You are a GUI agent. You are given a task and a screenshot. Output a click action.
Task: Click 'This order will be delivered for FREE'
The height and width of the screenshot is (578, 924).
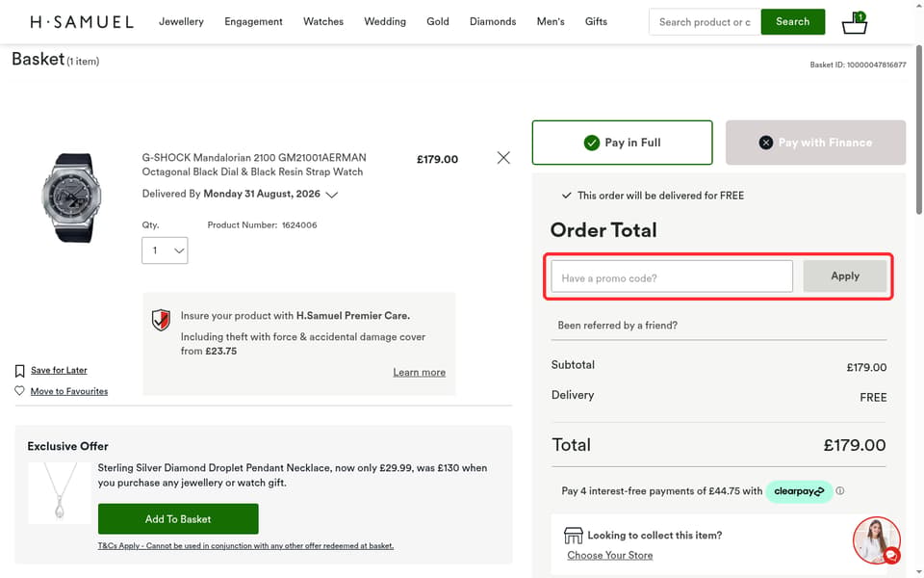tap(660, 196)
